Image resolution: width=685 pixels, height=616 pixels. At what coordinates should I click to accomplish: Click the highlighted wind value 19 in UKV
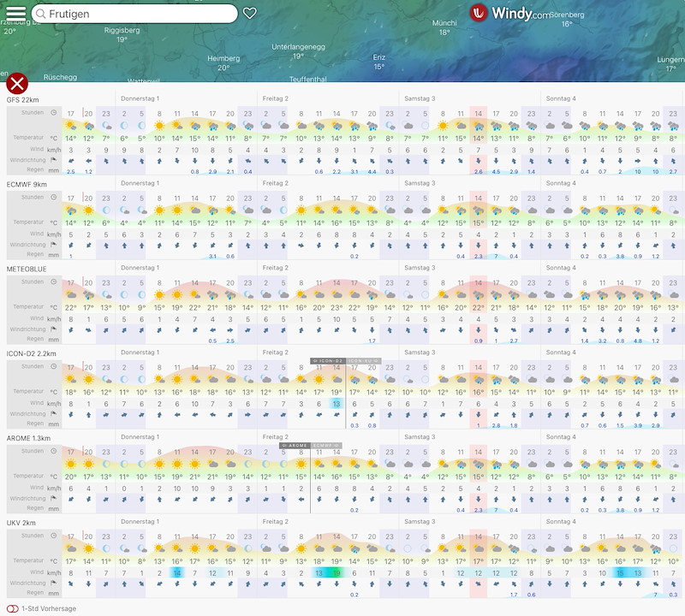337,572
